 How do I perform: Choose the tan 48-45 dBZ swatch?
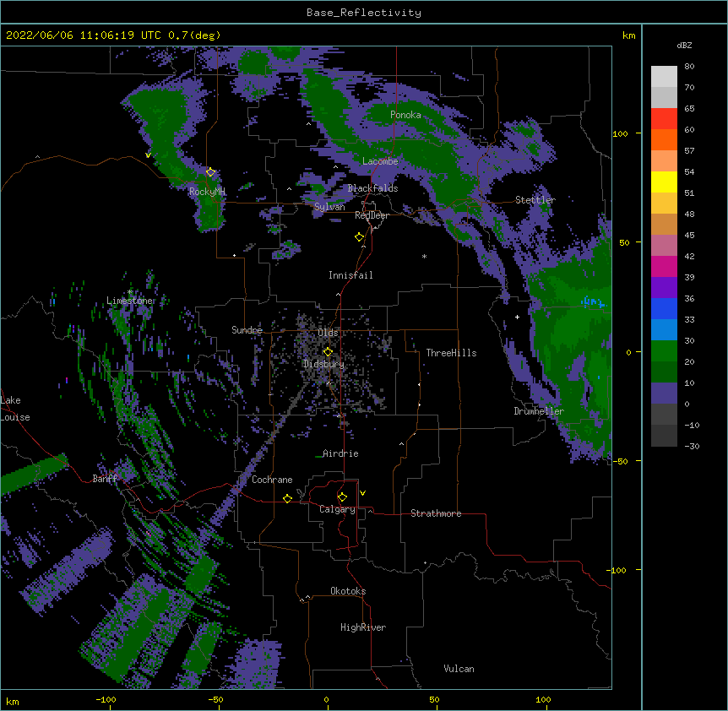tap(664, 224)
